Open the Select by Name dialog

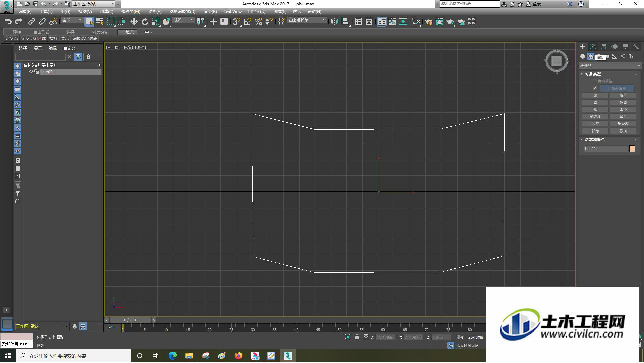(x=100, y=22)
